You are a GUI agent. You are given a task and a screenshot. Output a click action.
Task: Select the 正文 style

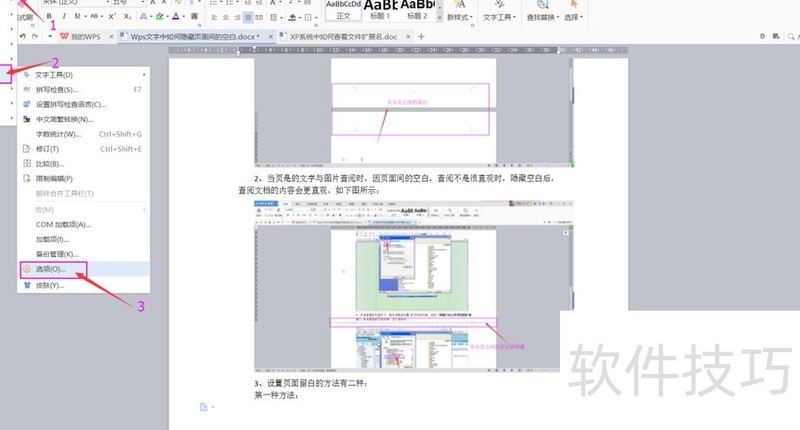tap(343, 10)
